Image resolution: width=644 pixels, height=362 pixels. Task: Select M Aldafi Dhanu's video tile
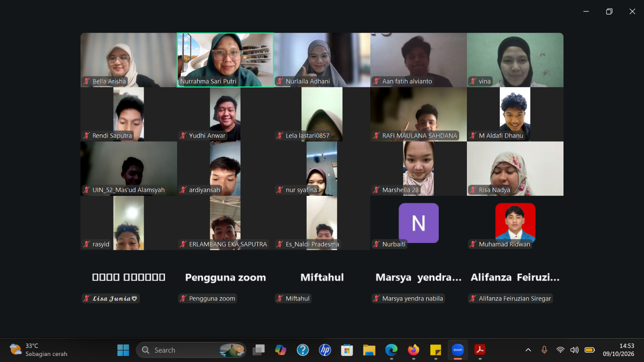[515, 114]
